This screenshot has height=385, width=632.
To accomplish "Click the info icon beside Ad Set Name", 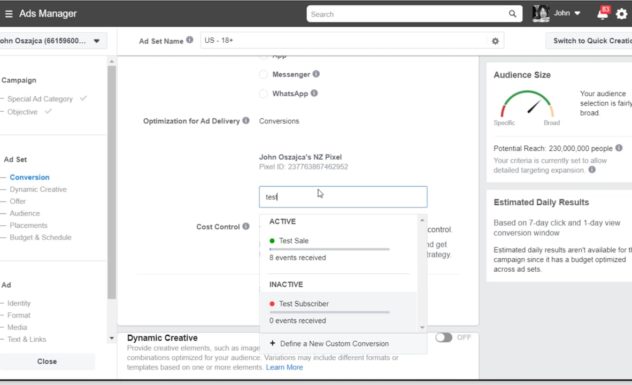I will tap(189, 40).
